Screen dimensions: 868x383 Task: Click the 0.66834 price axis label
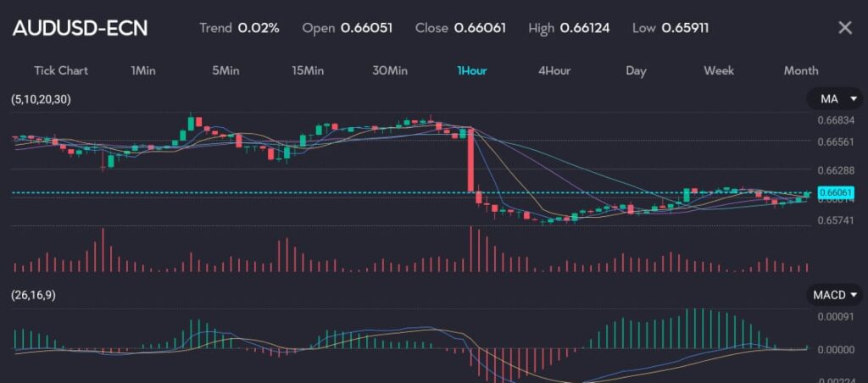pyautogui.click(x=836, y=120)
